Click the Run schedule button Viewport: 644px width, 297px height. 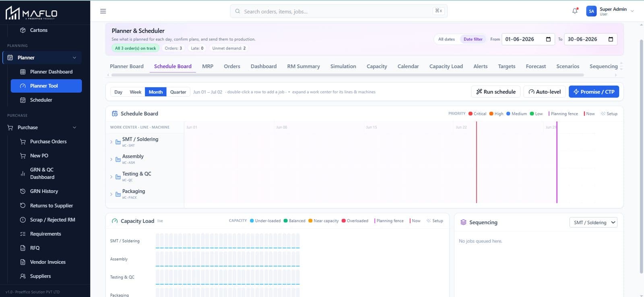(496, 92)
